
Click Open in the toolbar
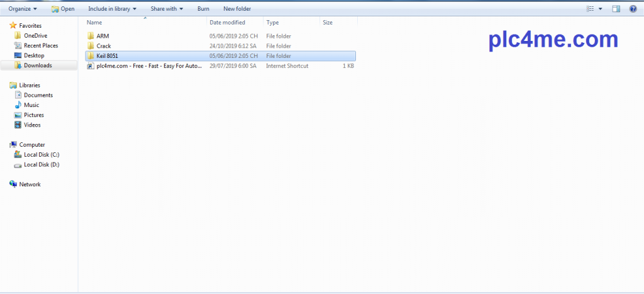[x=62, y=9]
